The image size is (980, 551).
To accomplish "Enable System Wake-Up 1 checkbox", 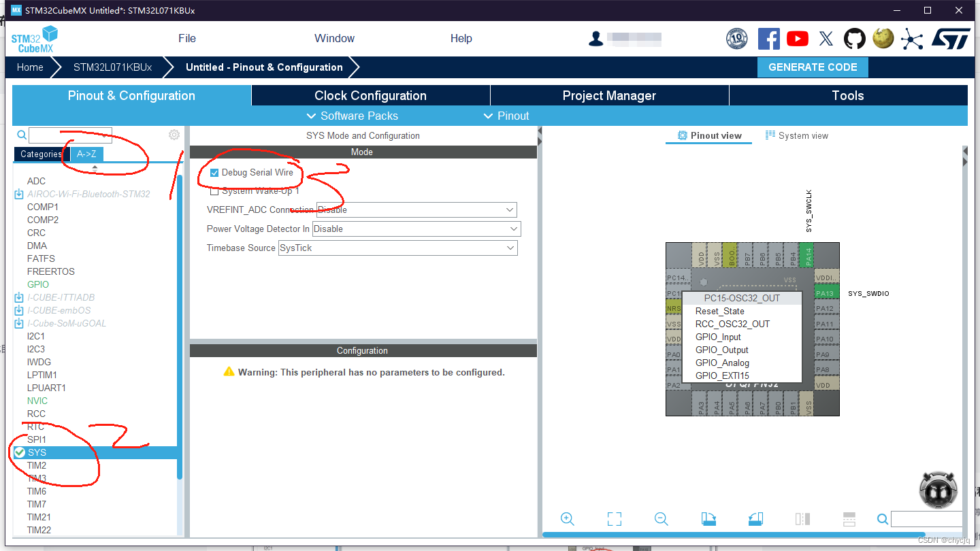I will point(214,191).
